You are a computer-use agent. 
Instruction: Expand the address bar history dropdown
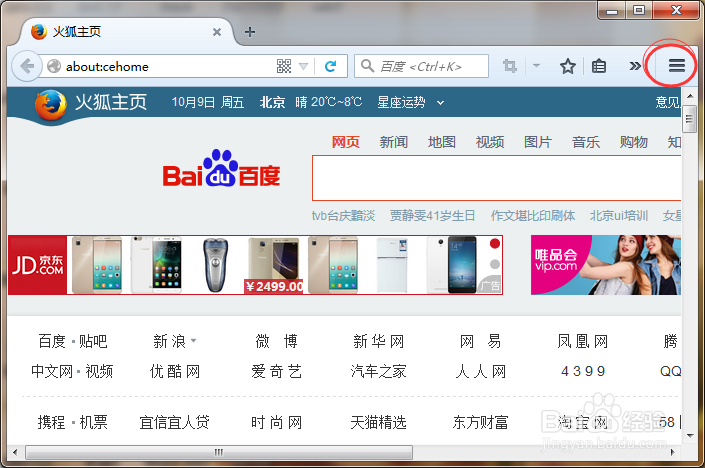tap(303, 67)
